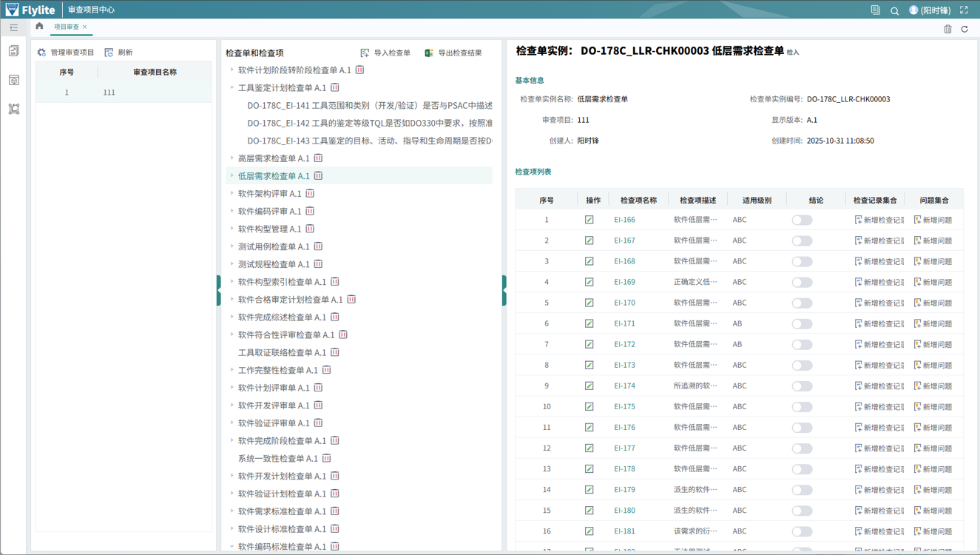The image size is (980, 555).
Task: Click edit icon for row EI-166
Action: pyautogui.click(x=589, y=220)
